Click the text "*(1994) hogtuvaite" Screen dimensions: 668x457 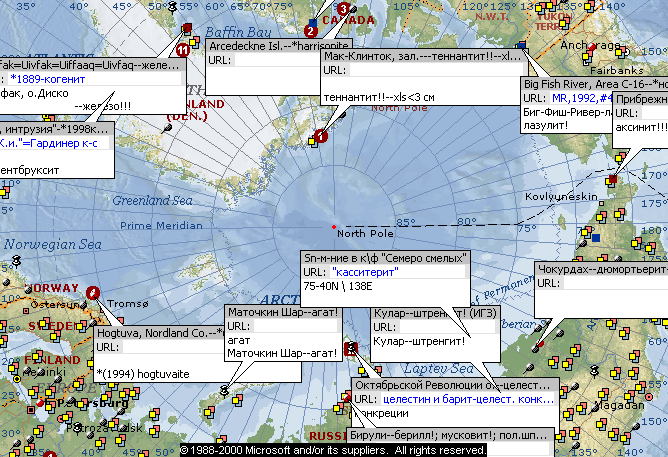click(x=143, y=374)
